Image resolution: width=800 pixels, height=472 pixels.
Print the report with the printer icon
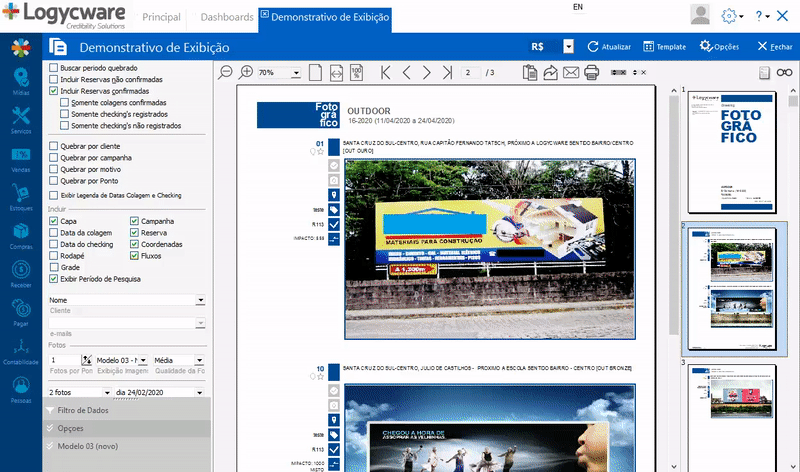click(x=591, y=72)
